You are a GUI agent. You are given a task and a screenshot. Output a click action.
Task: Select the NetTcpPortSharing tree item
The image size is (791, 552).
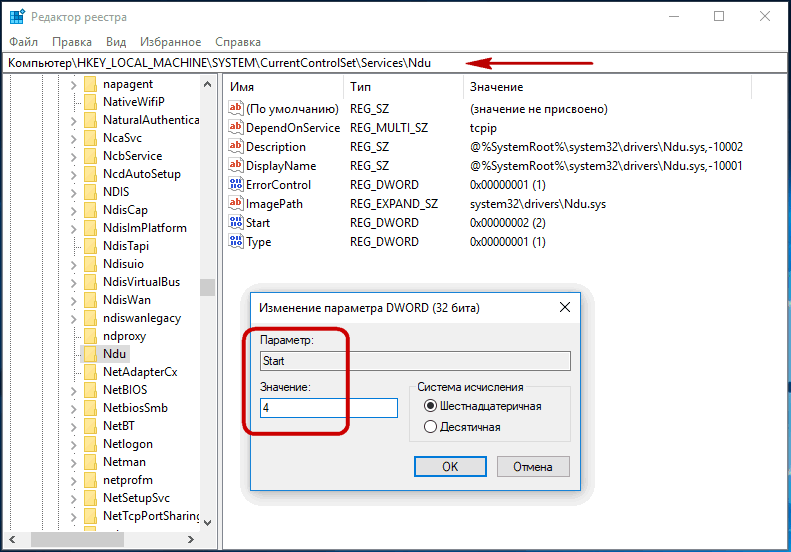[151, 516]
